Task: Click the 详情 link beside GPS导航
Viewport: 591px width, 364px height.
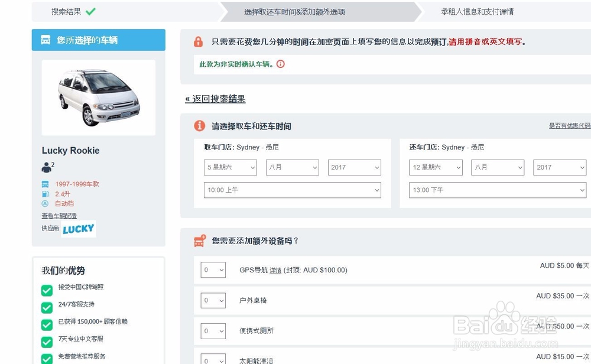Action: pos(275,271)
